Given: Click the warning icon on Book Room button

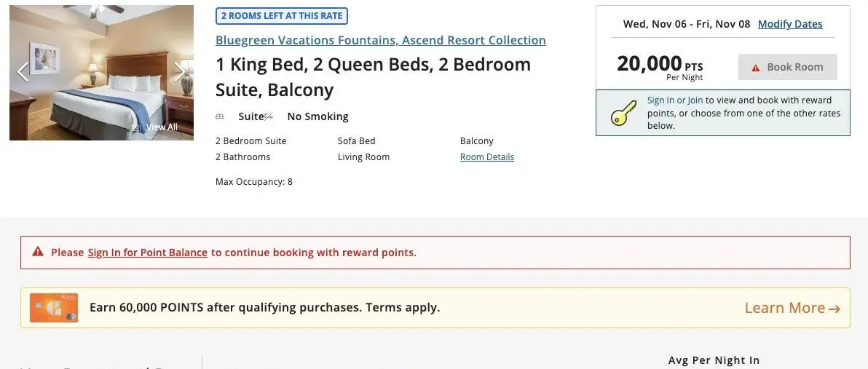Looking at the screenshot, I should coord(756,68).
